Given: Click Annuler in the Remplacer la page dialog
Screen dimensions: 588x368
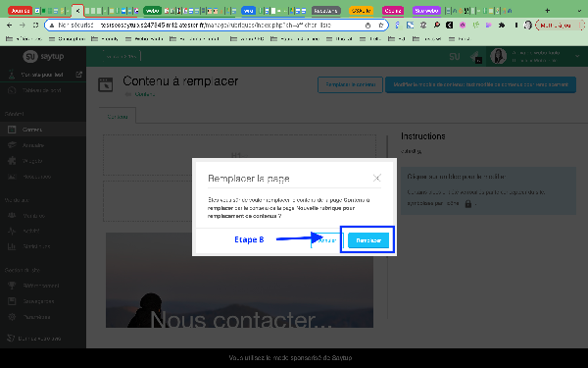Looking at the screenshot, I should coord(327,240).
